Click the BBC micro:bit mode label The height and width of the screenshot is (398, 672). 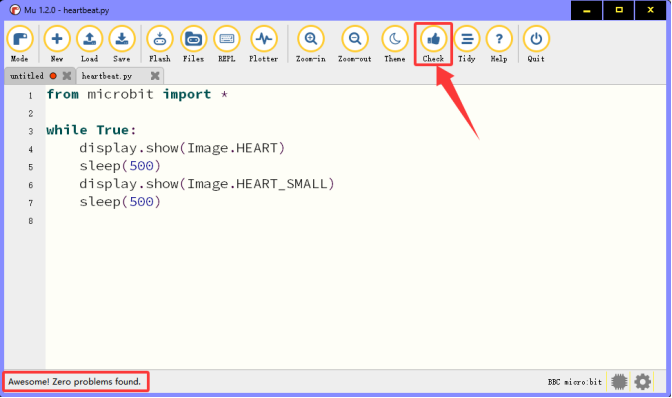coord(575,382)
